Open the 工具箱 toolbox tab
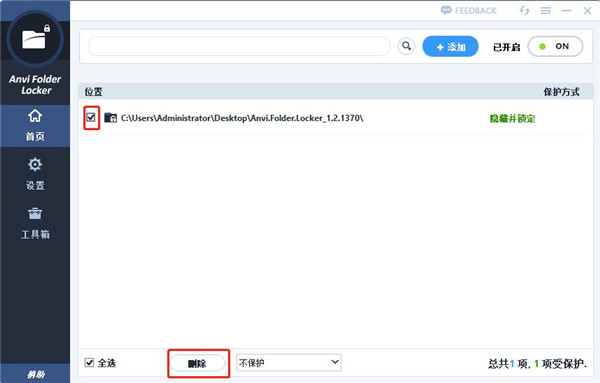Screen dimensions: 600x383 [x=35, y=223]
